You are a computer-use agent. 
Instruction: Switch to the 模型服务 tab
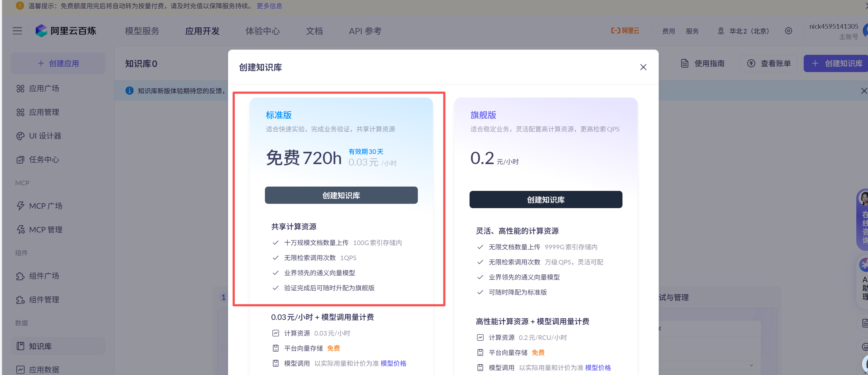tap(142, 31)
